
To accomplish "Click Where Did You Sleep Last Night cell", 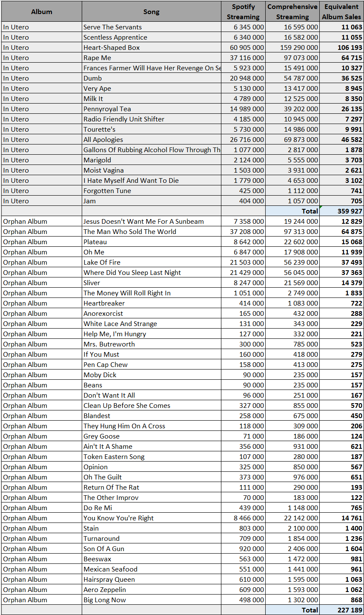I will coord(151,272).
